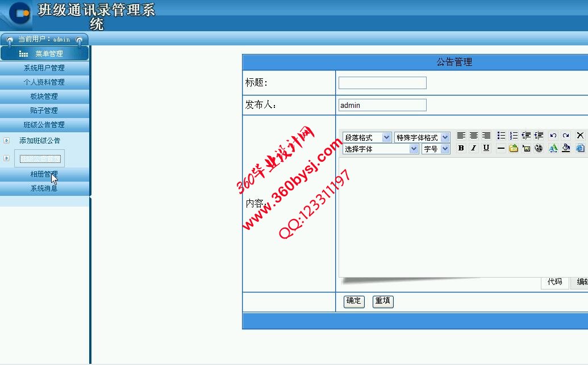Insert a horizontal line
The width and height of the screenshot is (588, 365).
501,149
